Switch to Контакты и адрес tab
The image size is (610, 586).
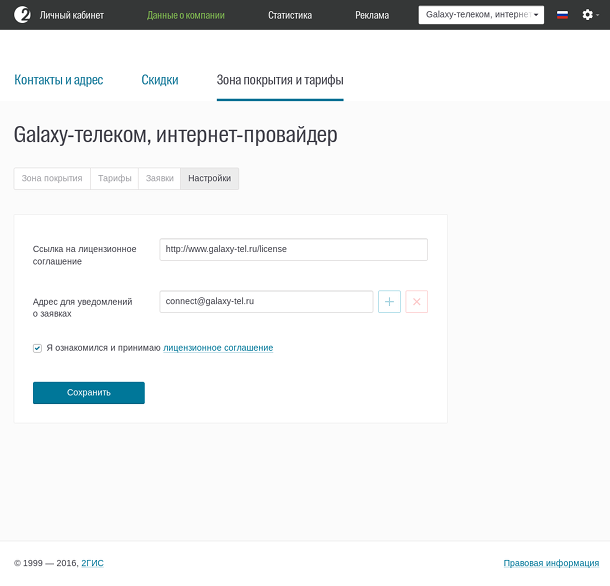[59, 80]
